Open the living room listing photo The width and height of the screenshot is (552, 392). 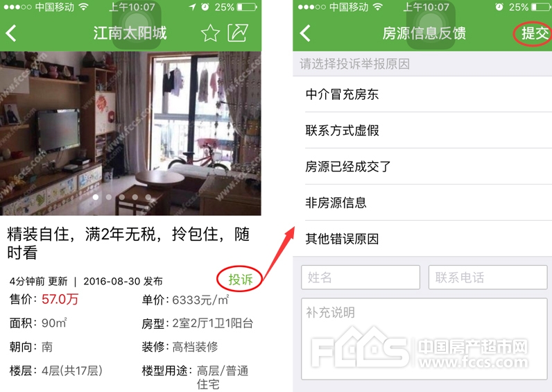(130, 133)
